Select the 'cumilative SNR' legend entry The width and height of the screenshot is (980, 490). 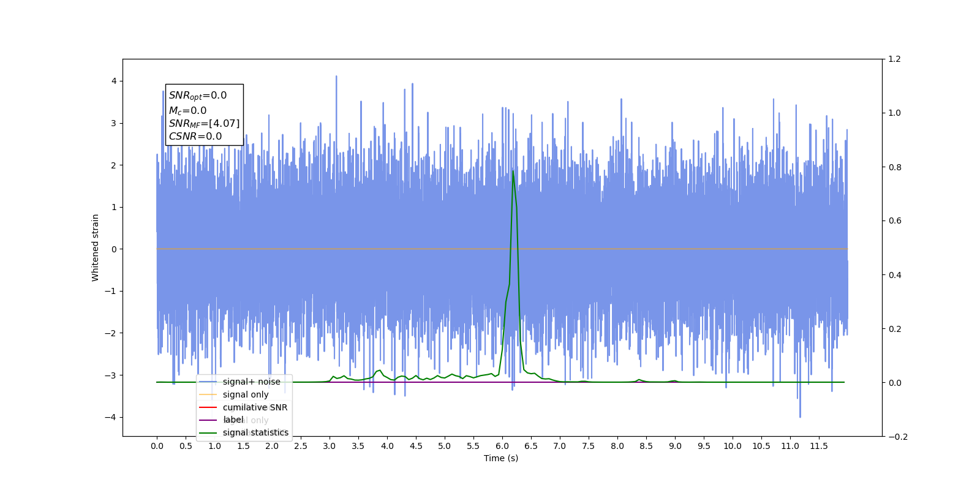click(x=243, y=407)
